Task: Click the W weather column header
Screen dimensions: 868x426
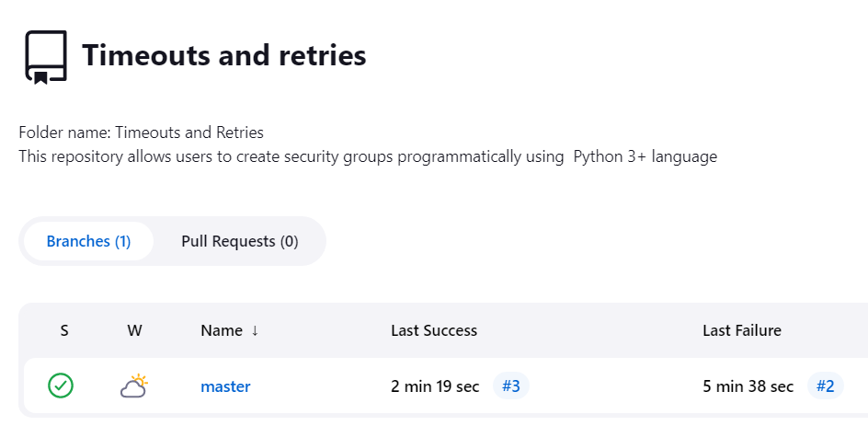Action: [x=134, y=331]
